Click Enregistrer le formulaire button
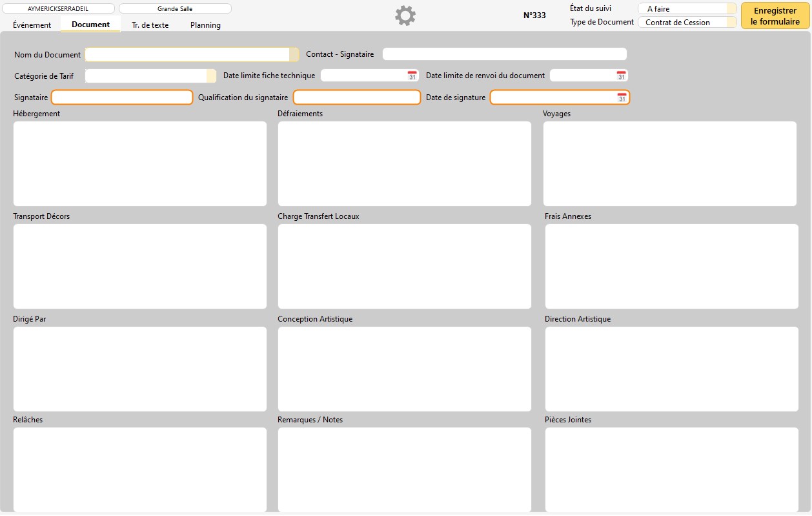This screenshot has height=516, width=812. pyautogui.click(x=775, y=16)
